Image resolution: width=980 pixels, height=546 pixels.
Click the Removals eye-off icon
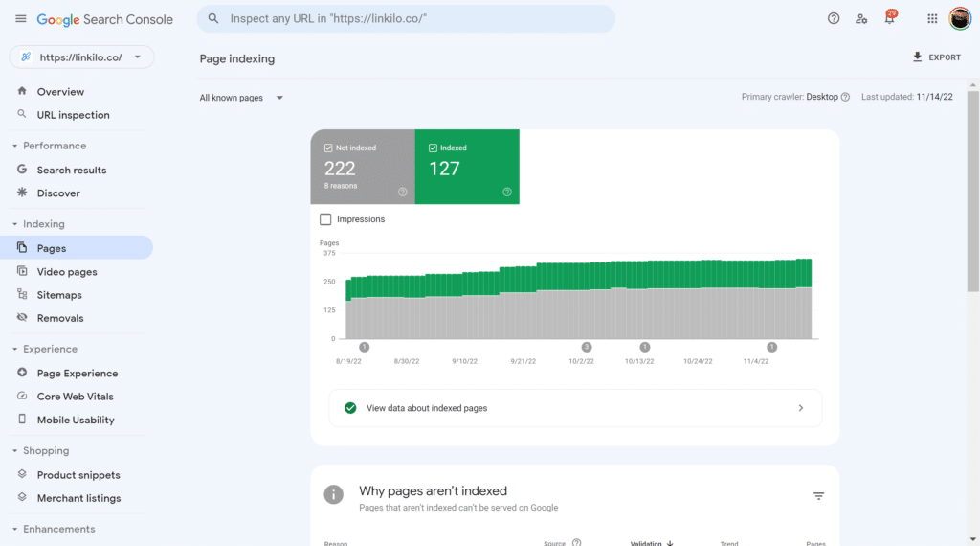coord(22,318)
